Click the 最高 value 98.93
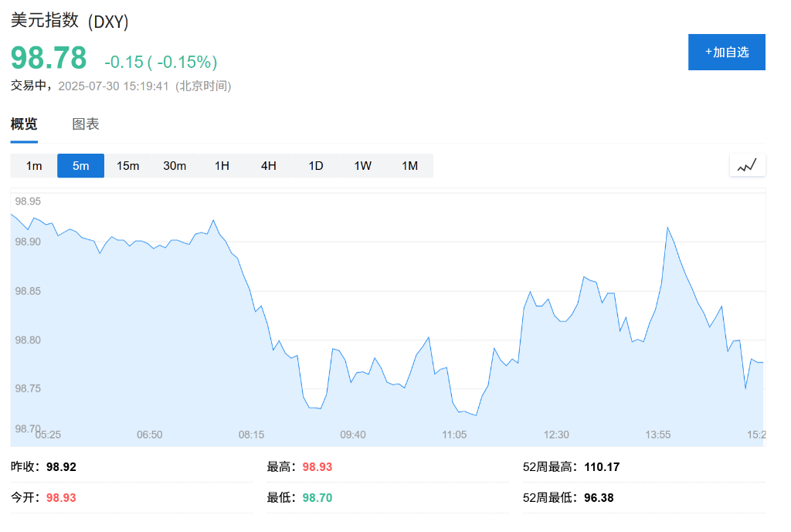Screen dimensions: 791x532 [317, 467]
